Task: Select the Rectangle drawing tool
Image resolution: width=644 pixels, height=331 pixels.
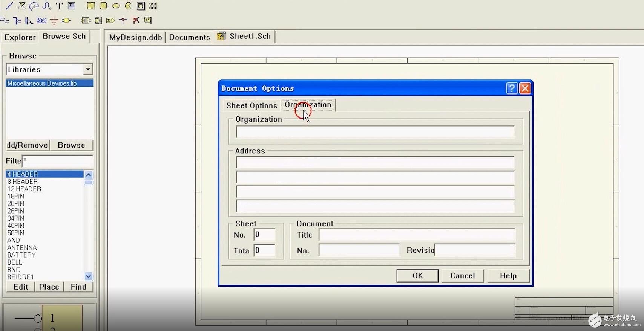Action: 91,6
